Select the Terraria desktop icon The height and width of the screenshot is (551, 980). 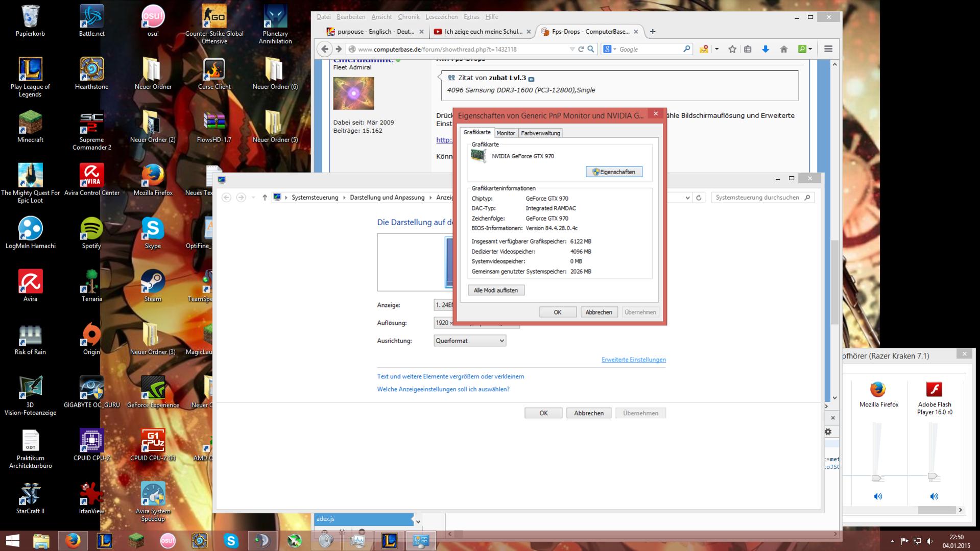pyautogui.click(x=91, y=286)
